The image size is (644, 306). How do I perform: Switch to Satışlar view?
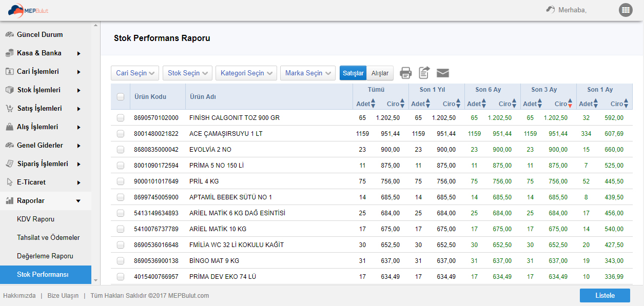tap(353, 73)
